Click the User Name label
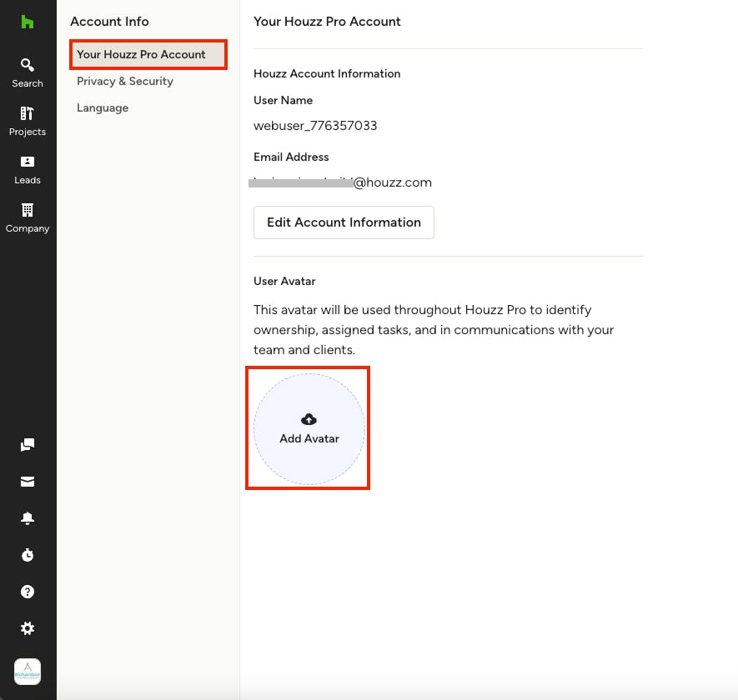The height and width of the screenshot is (700, 738). click(283, 100)
